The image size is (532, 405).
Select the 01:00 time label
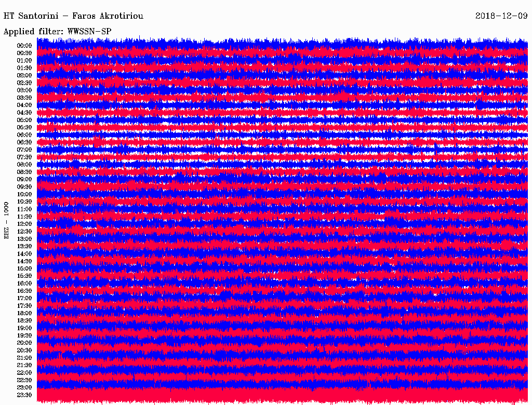pos(24,60)
